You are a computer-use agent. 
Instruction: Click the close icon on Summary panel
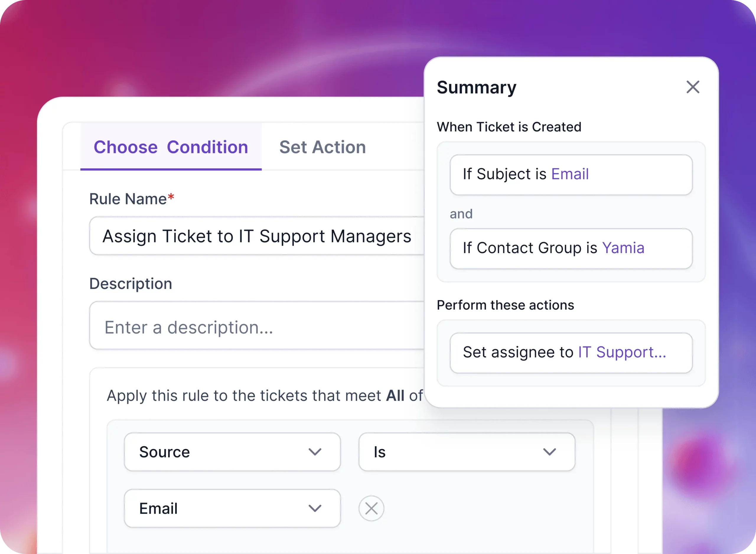(693, 87)
